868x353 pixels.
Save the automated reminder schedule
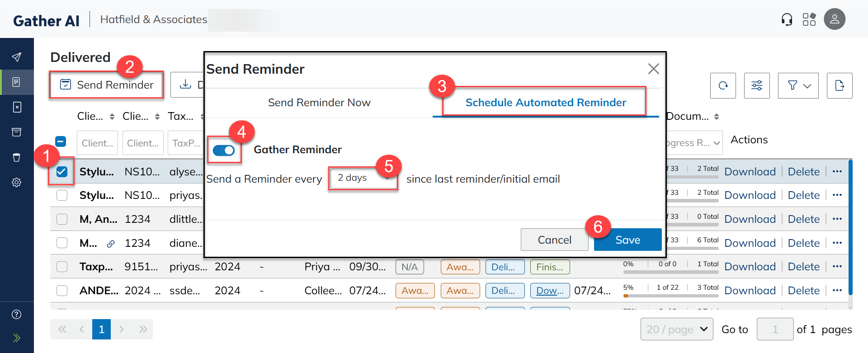[x=627, y=240]
